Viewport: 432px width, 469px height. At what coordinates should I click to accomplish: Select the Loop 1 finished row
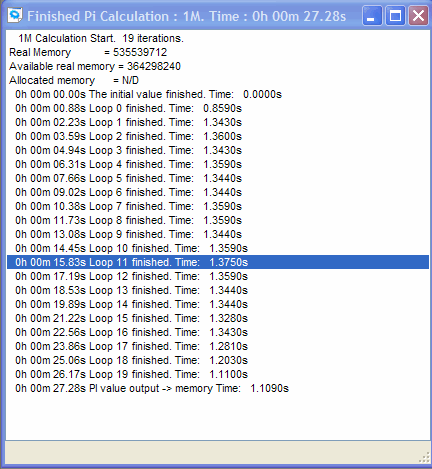pos(218,122)
